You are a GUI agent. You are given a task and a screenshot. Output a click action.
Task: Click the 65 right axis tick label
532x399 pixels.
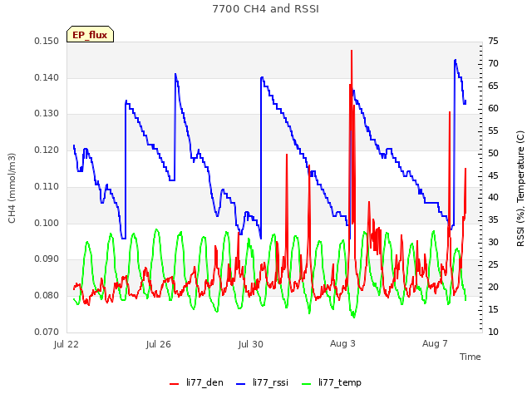click(493, 86)
